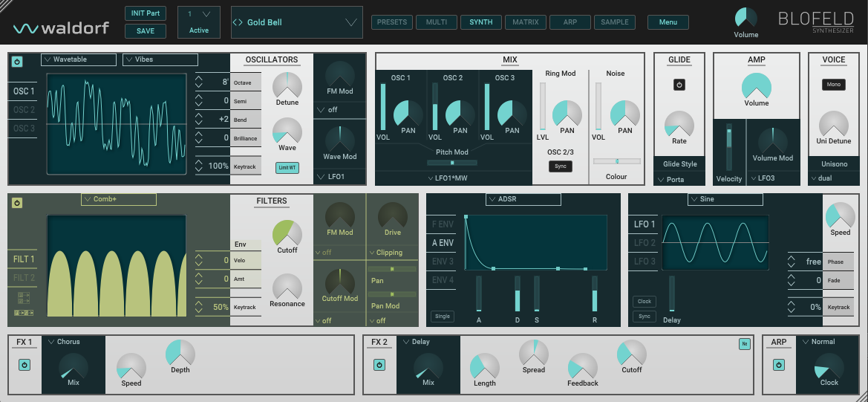
Task: Toggle the filter section power button
Action: click(x=17, y=203)
